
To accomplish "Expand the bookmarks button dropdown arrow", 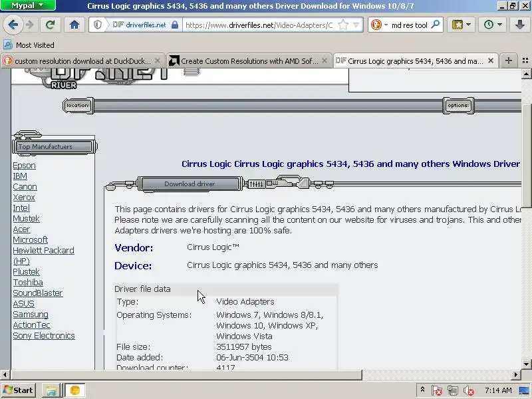I will 469,25.
